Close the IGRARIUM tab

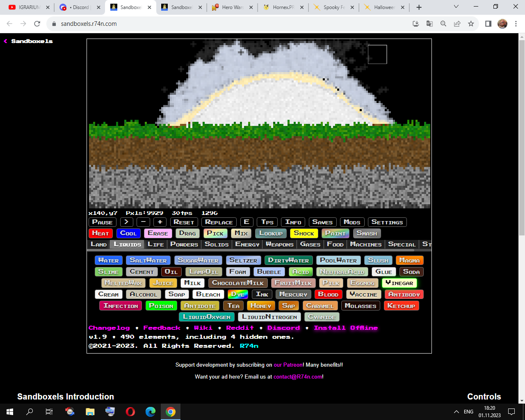(48, 7)
